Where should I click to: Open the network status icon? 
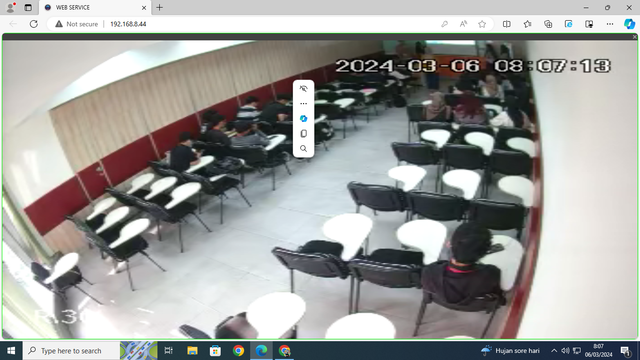577,351
